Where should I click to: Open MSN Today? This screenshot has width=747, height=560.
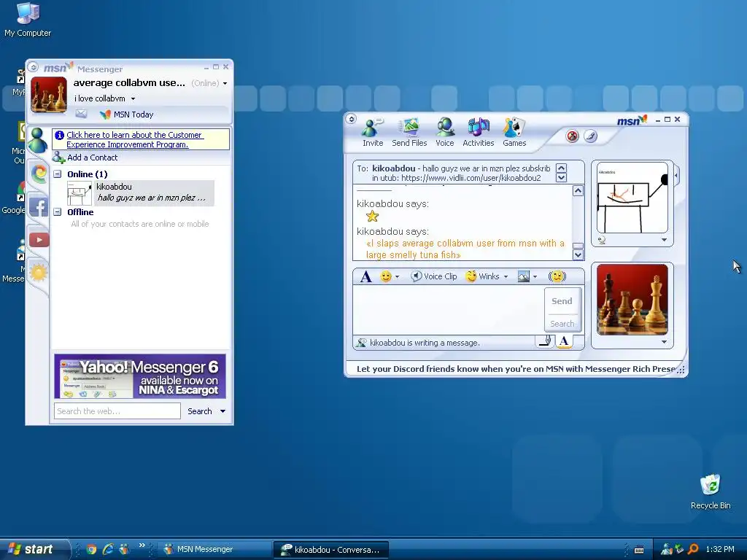127,114
